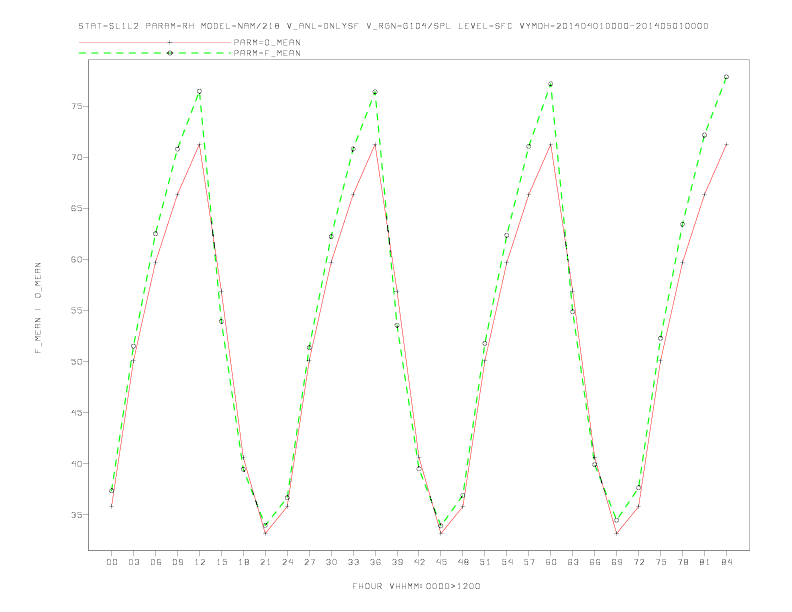Click the x-axis tick label 12
Viewport: 792px width, 612px height.
click(x=200, y=562)
